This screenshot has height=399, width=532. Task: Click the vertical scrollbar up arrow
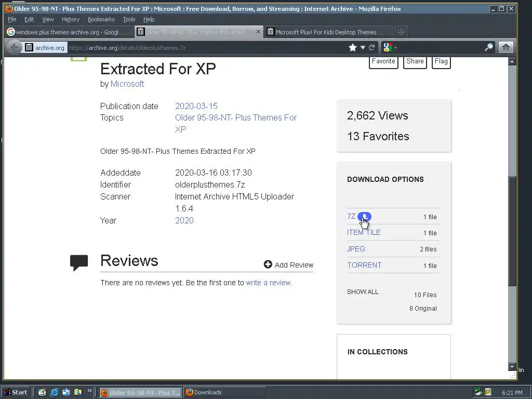tap(512, 61)
